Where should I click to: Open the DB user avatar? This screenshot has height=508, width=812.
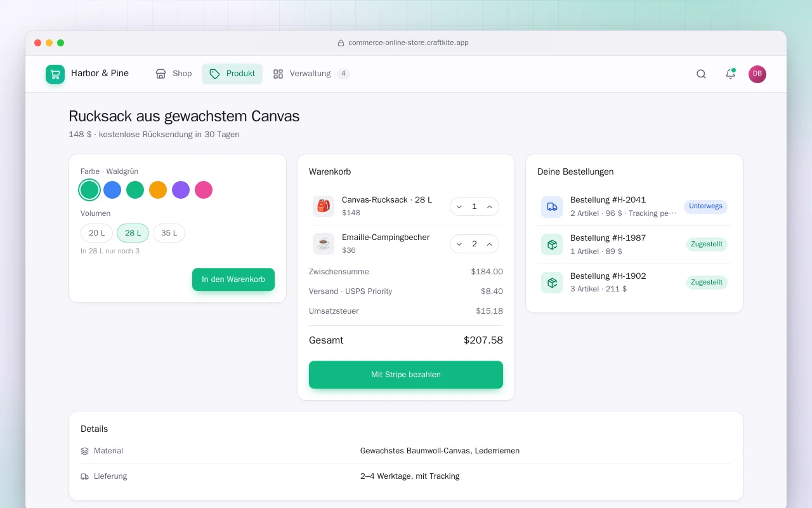(757, 74)
